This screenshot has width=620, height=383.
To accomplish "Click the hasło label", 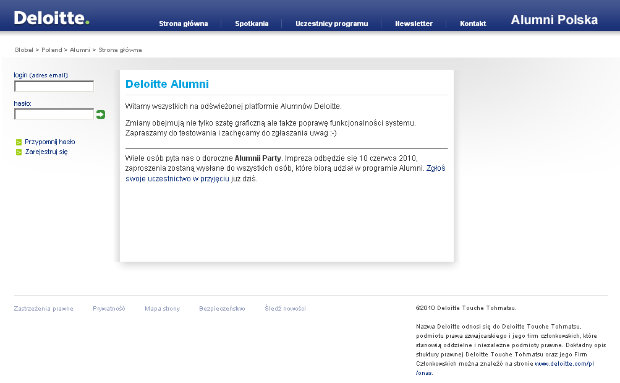I will pyautogui.click(x=22, y=103).
